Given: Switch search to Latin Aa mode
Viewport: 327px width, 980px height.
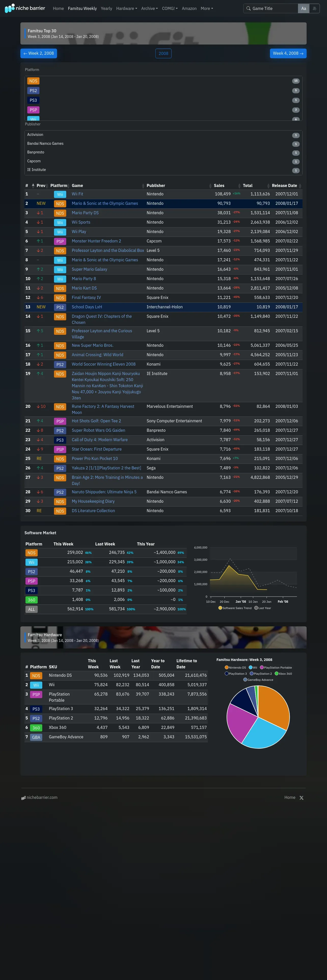Looking at the screenshot, I should coord(303,8).
